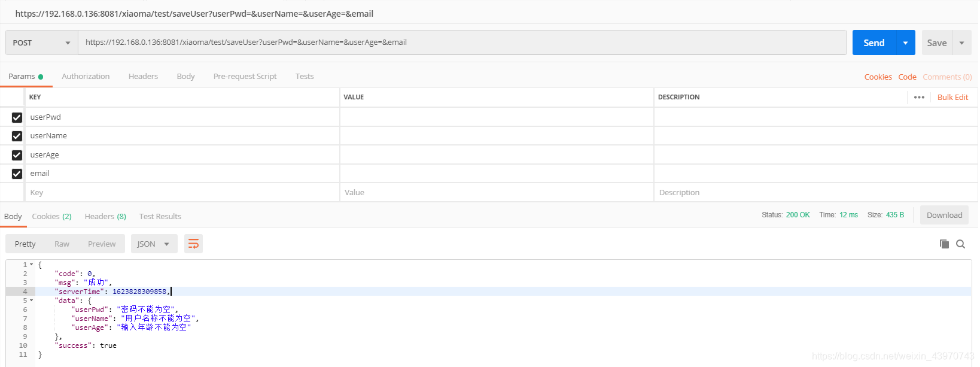
Task: Open the JSON format dropdown
Action: coord(154,244)
